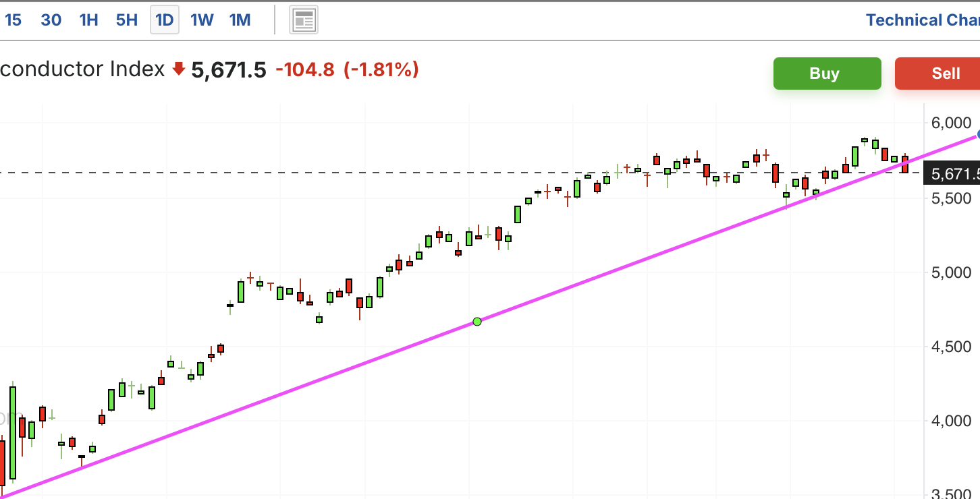Image resolution: width=980 pixels, height=499 pixels.
Task: Switch to the 30 minute interval
Action: coord(51,20)
